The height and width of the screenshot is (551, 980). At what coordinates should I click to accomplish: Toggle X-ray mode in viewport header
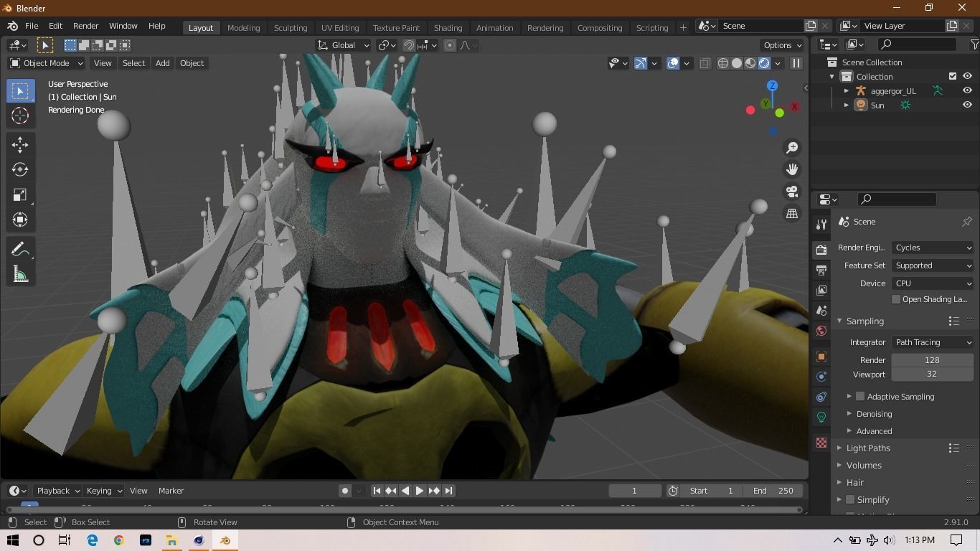click(x=705, y=63)
